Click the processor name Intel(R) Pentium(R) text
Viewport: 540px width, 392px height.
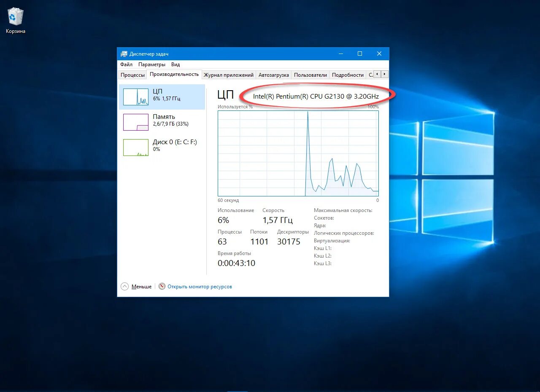(x=316, y=96)
